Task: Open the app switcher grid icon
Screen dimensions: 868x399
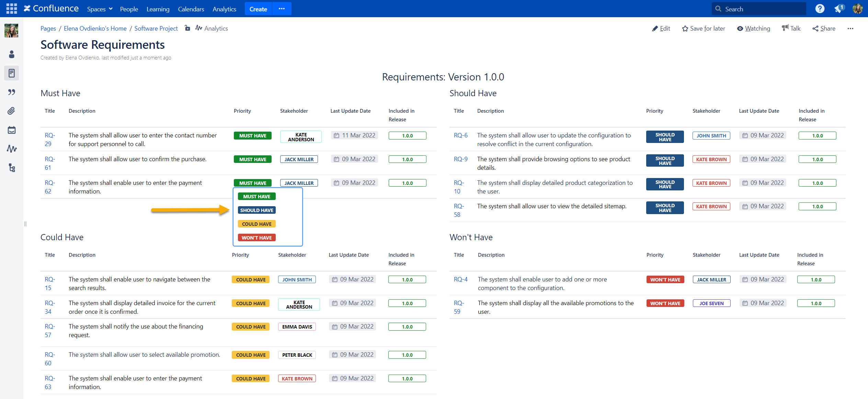Action: click(11, 9)
